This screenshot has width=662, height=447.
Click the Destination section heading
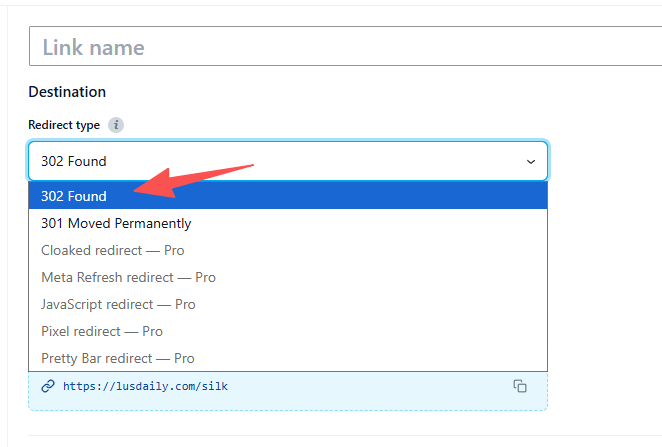67,92
